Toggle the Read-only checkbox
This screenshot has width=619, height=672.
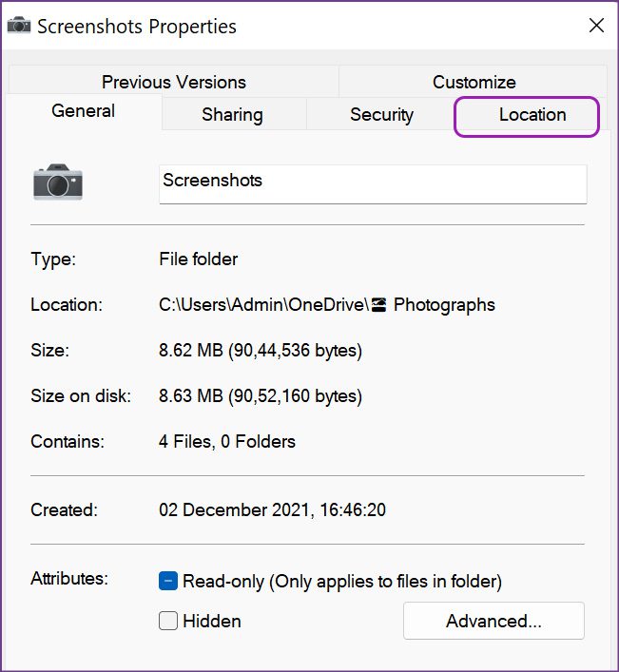tap(168, 581)
